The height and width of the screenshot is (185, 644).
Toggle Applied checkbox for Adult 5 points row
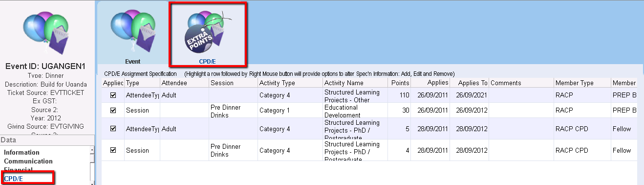click(x=113, y=129)
